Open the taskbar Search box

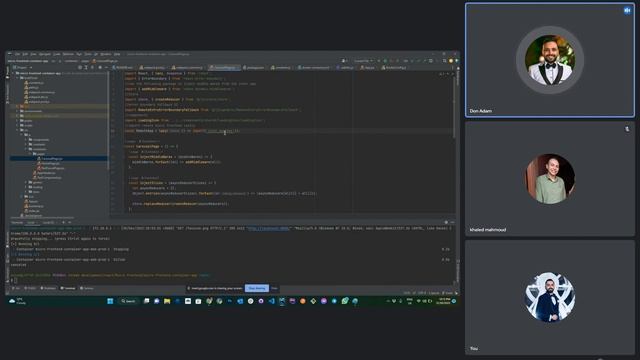pyautogui.click(x=128, y=301)
